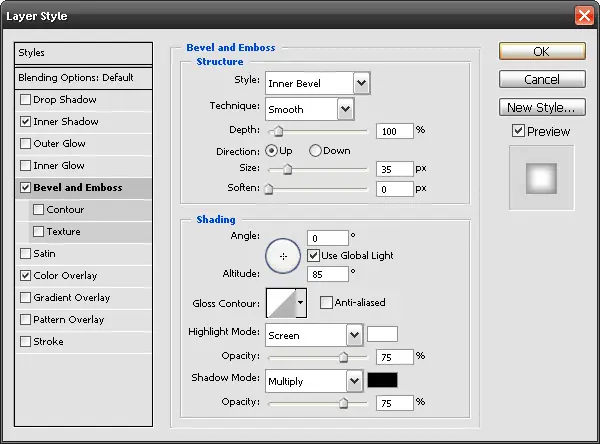Select the Down direction radio button
The image size is (600, 444).
tap(315, 151)
